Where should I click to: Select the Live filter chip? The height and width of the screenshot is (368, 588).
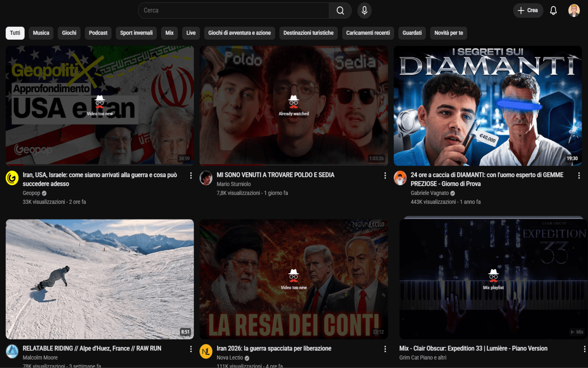coord(191,33)
